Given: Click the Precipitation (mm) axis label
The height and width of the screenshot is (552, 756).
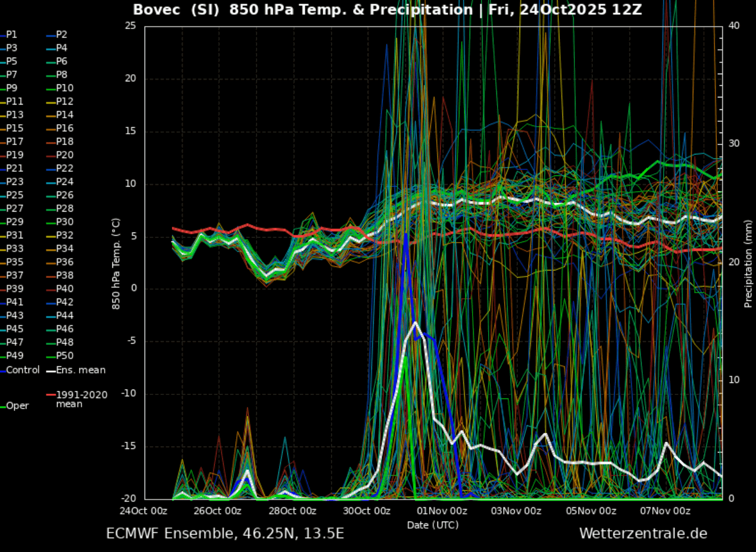Looking at the screenshot, I should (748, 262).
